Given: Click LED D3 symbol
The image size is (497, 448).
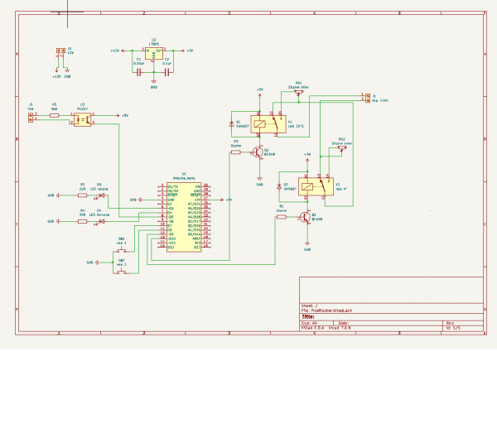Looking at the screenshot, I should (101, 195).
